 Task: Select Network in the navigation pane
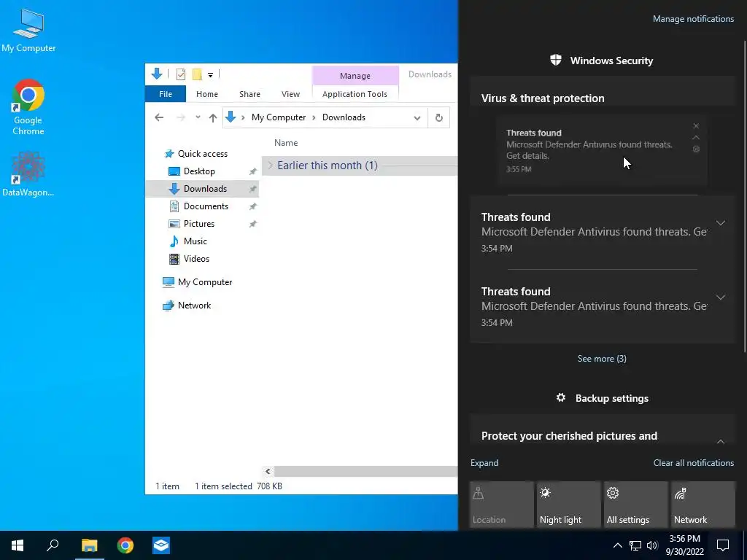pyautogui.click(x=194, y=306)
